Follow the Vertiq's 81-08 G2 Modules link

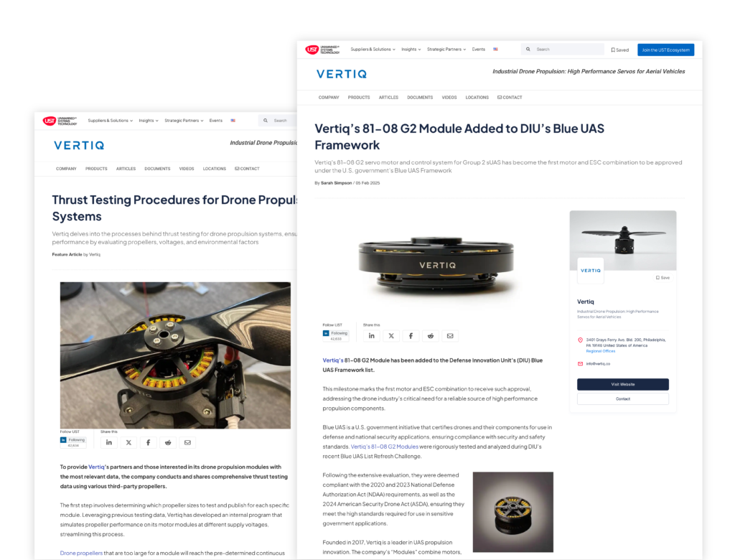click(385, 447)
